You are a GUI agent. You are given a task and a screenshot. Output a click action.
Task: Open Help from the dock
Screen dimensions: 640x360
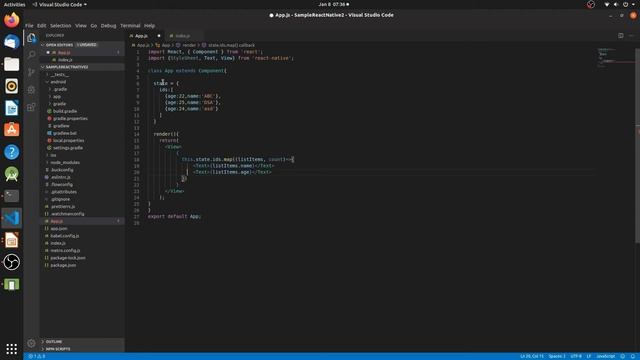click(11, 152)
